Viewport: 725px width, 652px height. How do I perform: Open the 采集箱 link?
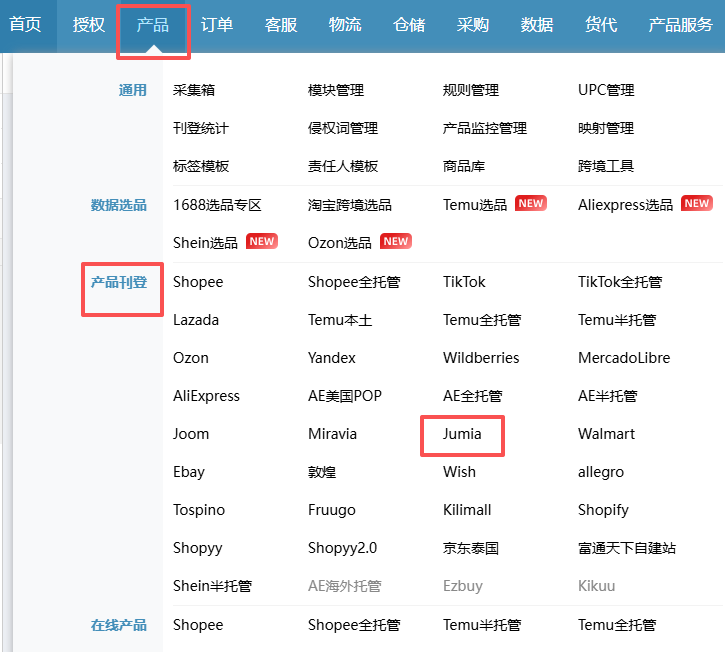(194, 90)
